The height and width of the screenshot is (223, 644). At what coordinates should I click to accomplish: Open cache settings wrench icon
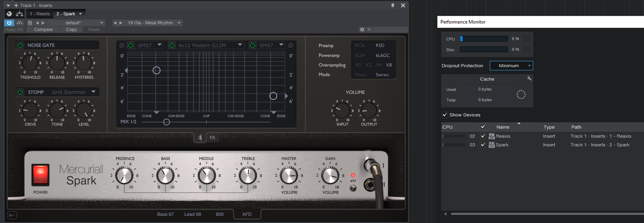coord(529,79)
